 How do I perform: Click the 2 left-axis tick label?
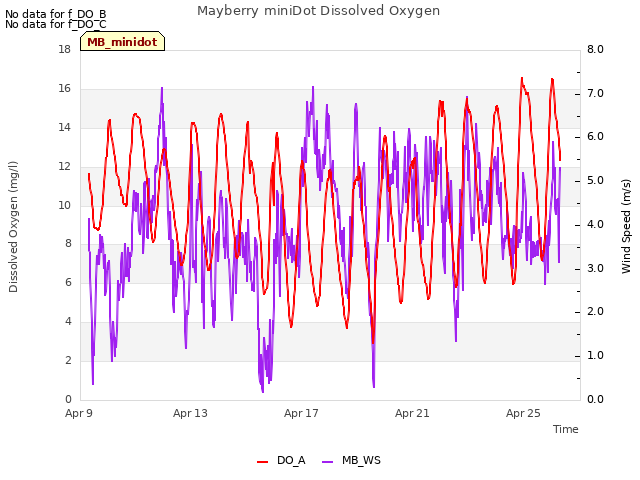(x=68, y=360)
